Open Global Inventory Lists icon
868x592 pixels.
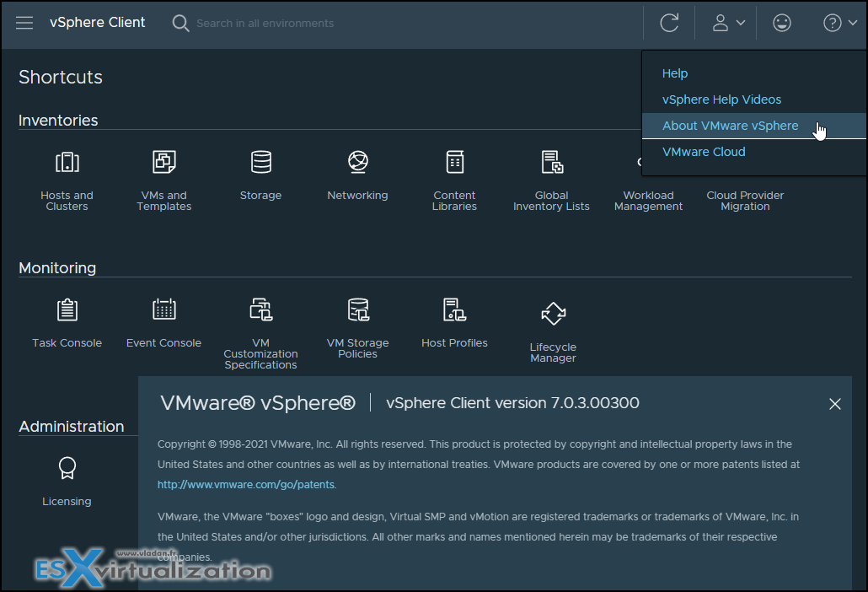552,162
